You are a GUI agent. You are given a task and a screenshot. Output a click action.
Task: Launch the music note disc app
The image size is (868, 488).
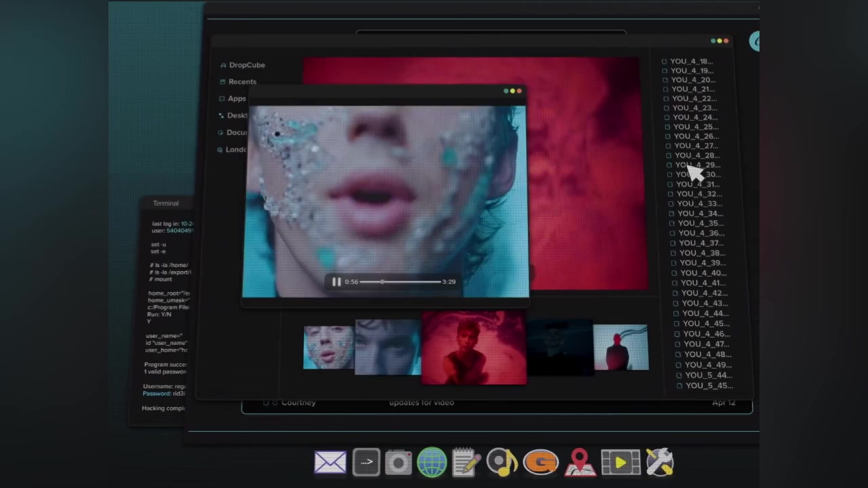pyautogui.click(x=502, y=463)
